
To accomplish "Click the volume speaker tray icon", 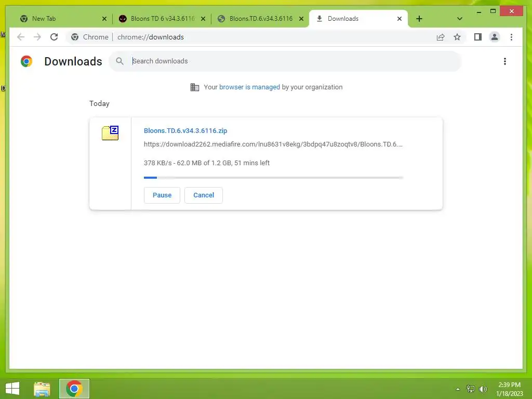I will click(x=483, y=389).
